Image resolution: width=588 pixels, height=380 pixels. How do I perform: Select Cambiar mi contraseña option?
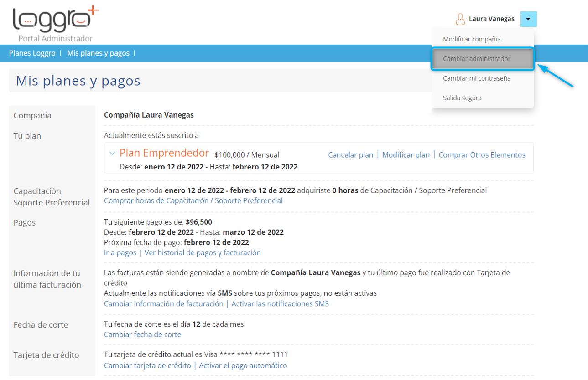tap(477, 78)
